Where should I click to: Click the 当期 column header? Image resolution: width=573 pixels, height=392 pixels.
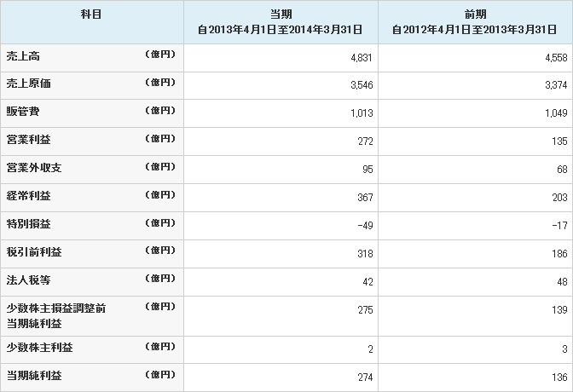pyautogui.click(x=281, y=15)
